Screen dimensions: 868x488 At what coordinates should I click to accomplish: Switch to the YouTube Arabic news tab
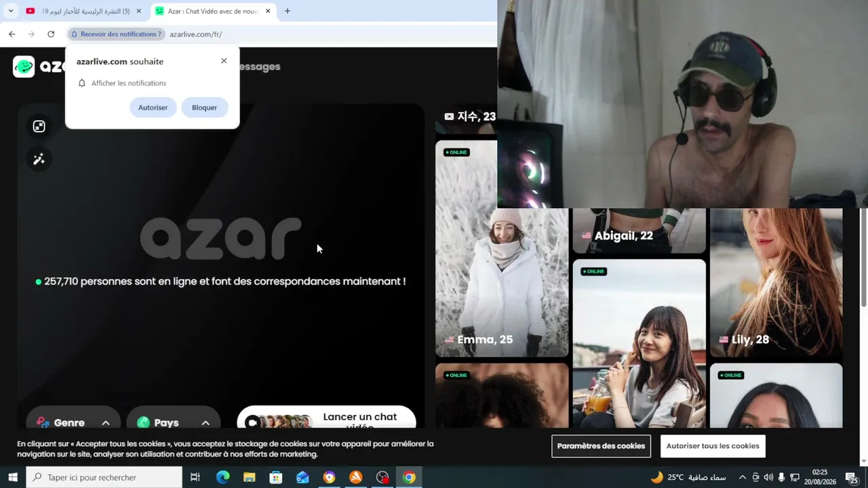tap(83, 11)
